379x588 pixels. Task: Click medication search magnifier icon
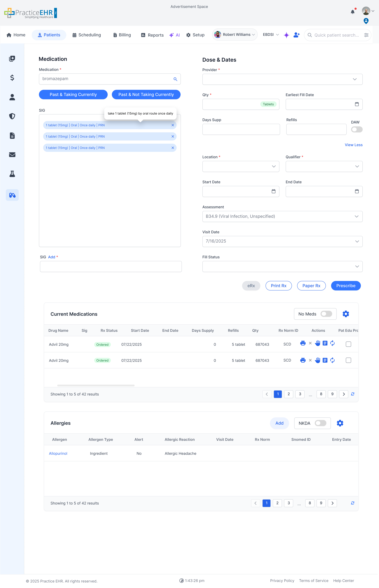click(x=175, y=79)
